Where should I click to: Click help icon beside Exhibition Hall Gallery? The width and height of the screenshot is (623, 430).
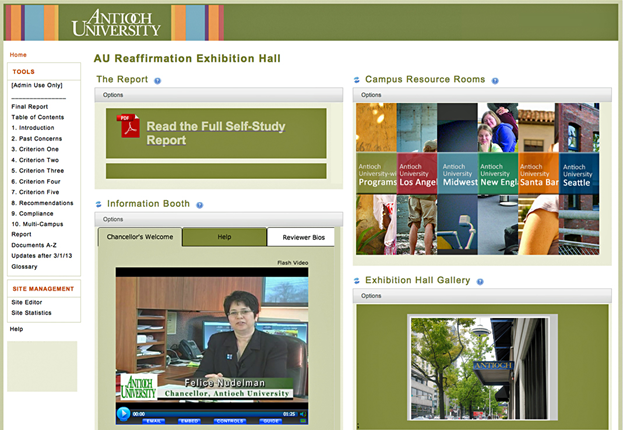point(480,282)
